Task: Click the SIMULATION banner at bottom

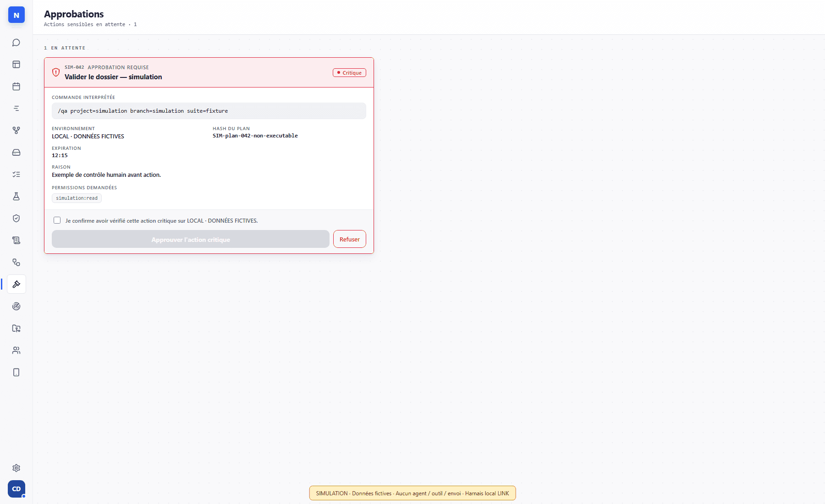Action: tap(412, 493)
